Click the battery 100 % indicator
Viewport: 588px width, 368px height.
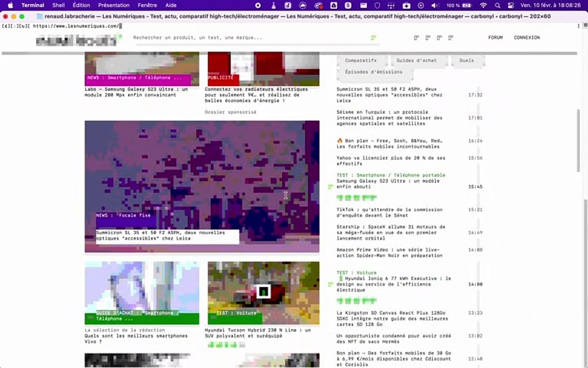click(x=459, y=5)
